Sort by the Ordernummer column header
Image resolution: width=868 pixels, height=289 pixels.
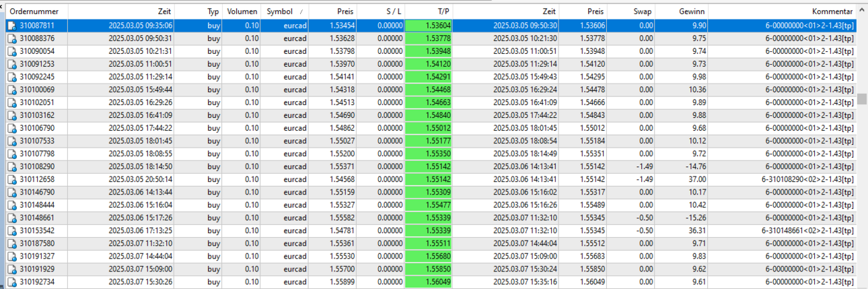pos(37,12)
